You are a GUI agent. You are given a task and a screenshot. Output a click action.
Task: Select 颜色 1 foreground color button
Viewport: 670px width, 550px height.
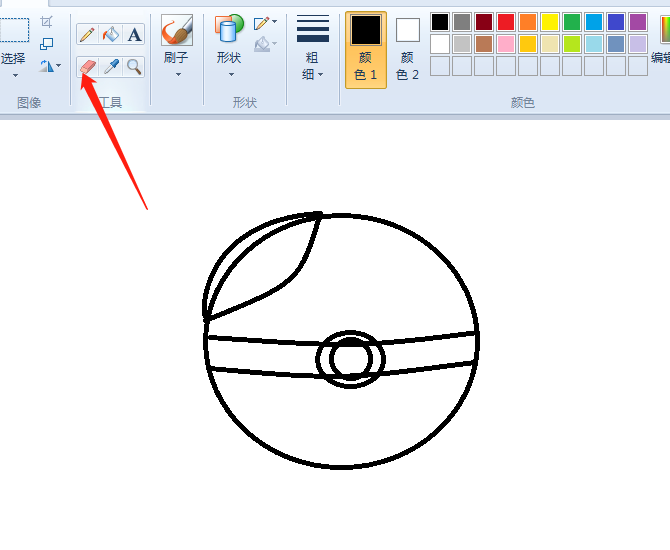(366, 50)
